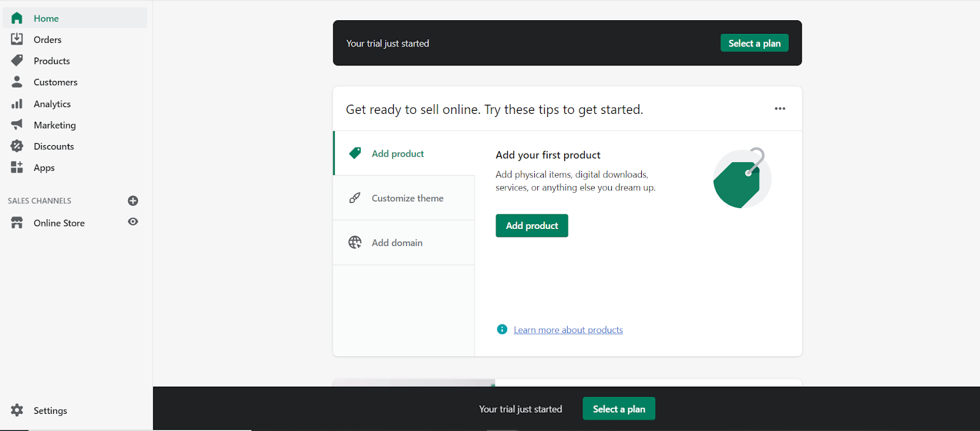Go to Home in the sidebar
This screenshot has height=431, width=980.
pyautogui.click(x=46, y=18)
